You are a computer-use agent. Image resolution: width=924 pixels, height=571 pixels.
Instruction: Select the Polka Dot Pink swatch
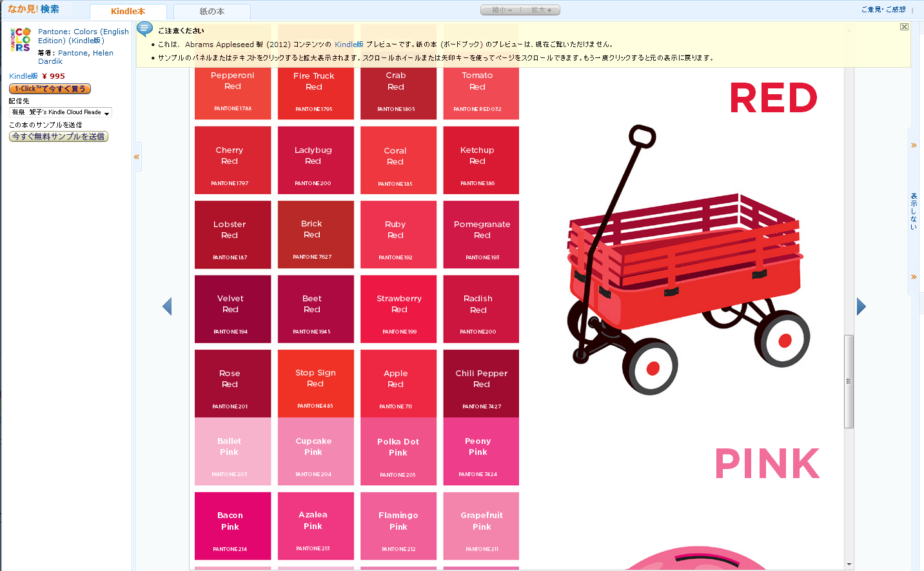pyautogui.click(x=398, y=452)
